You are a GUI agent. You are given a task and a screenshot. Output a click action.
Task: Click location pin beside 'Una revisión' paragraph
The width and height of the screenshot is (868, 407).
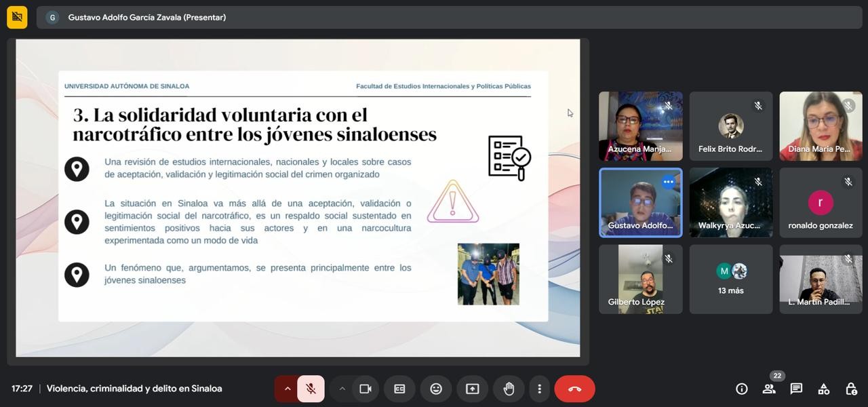tap(77, 168)
